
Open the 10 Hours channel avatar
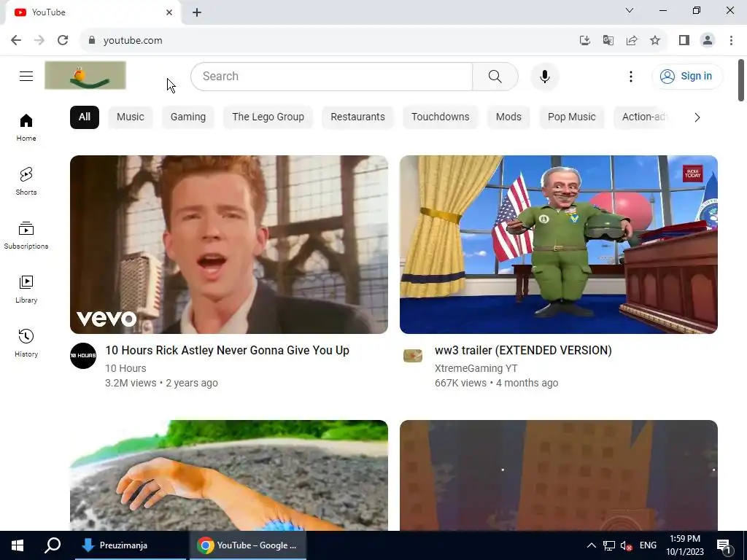tap(83, 356)
